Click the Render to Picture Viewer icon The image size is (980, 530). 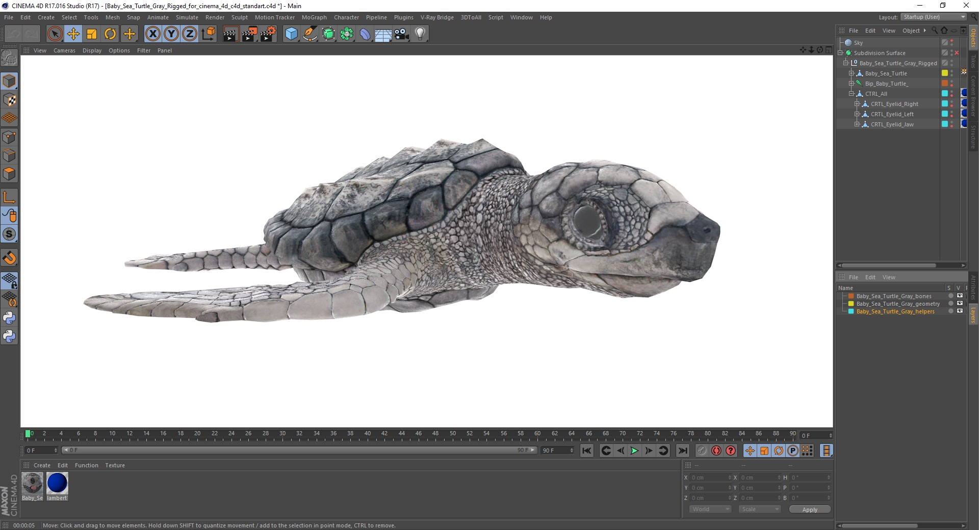[x=249, y=34]
